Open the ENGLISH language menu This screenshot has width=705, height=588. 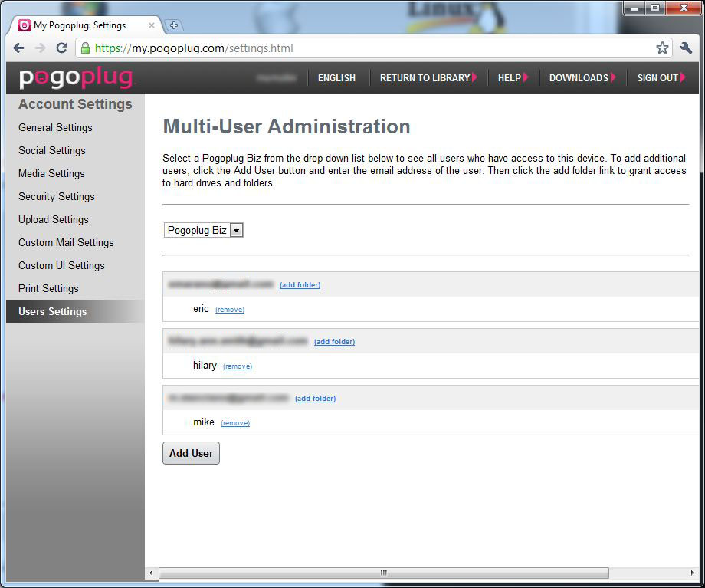pos(336,78)
